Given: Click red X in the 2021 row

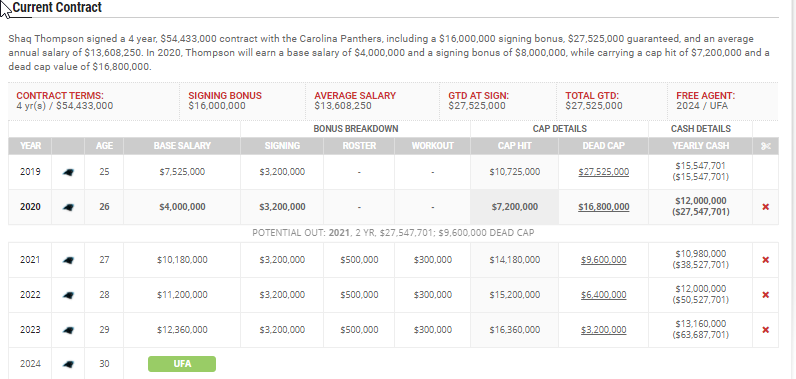Looking at the screenshot, I should (766, 260).
